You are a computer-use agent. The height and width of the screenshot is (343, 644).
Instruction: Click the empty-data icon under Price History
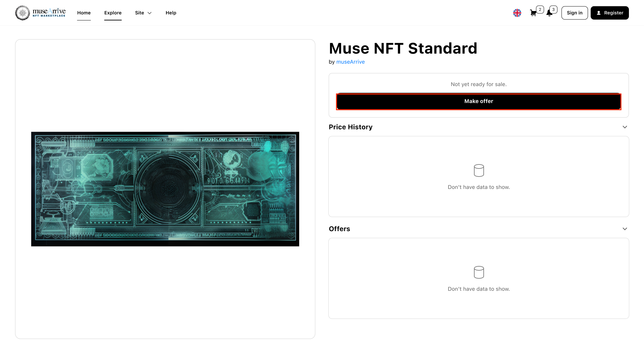pyautogui.click(x=479, y=170)
